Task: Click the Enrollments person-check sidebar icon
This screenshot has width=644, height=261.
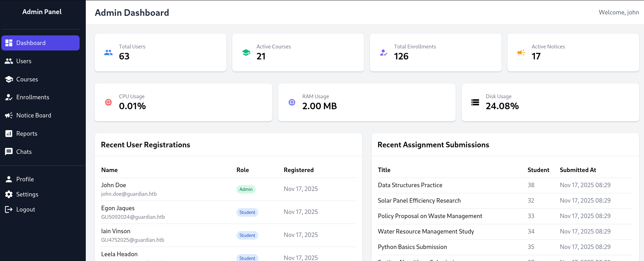Action: pos(9,98)
